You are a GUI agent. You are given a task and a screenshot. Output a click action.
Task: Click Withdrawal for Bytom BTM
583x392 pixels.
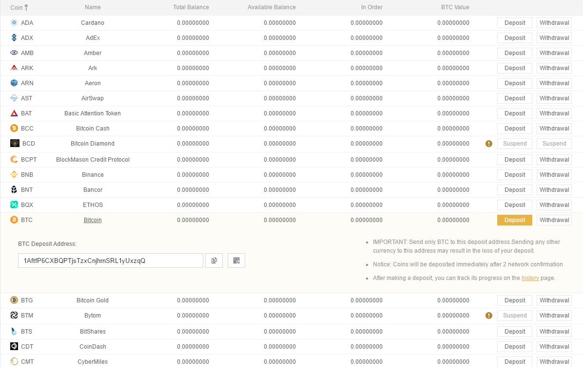[x=554, y=316]
